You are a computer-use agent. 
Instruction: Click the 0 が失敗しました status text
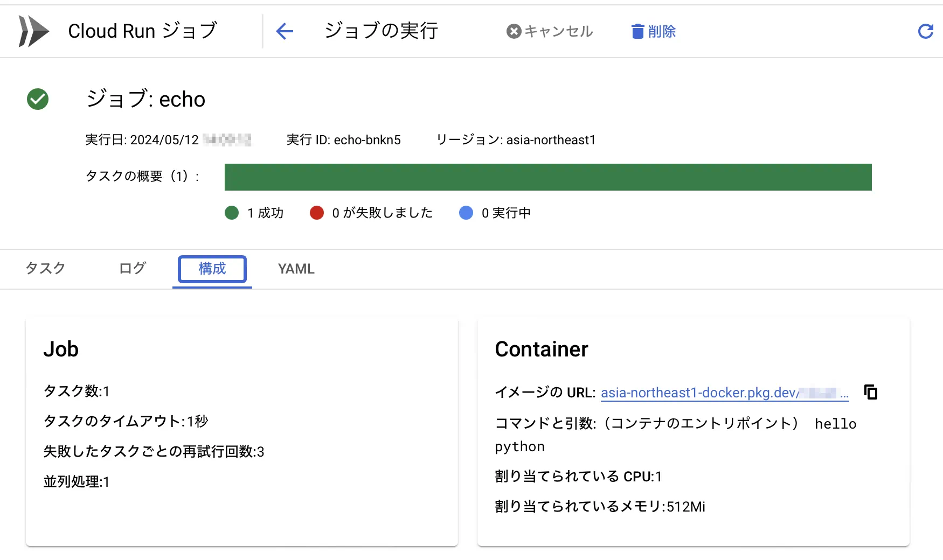point(382,213)
